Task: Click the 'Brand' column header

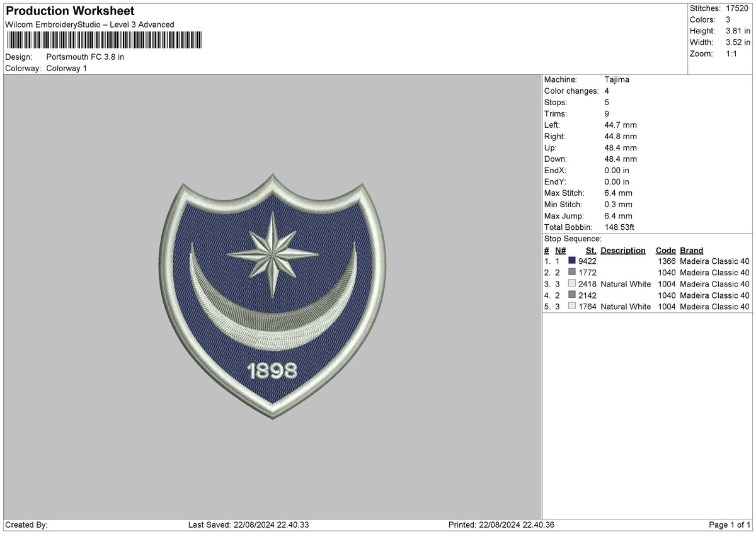Action: click(x=692, y=250)
